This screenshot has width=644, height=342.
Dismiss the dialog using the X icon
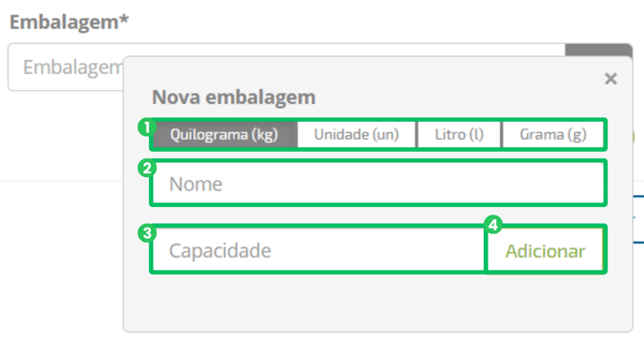[x=610, y=79]
